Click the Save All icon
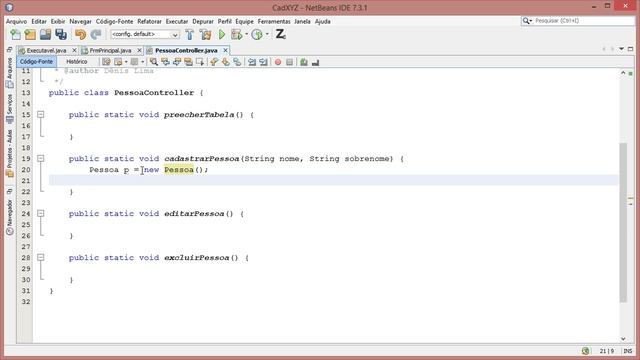The height and width of the screenshot is (360, 640). (x=61, y=34)
